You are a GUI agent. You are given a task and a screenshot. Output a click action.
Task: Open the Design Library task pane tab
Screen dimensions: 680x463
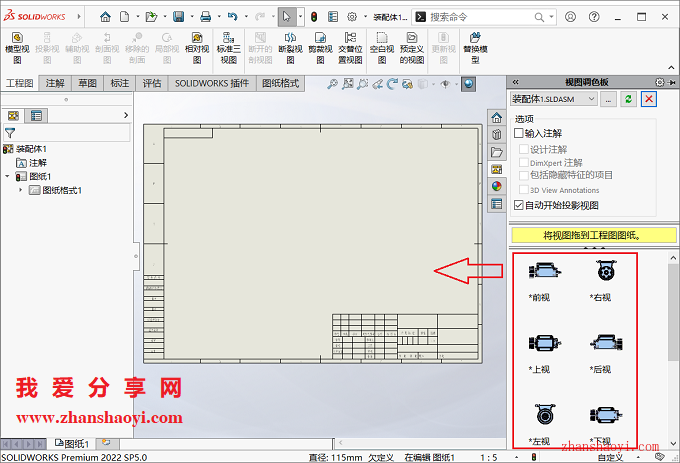point(497,135)
